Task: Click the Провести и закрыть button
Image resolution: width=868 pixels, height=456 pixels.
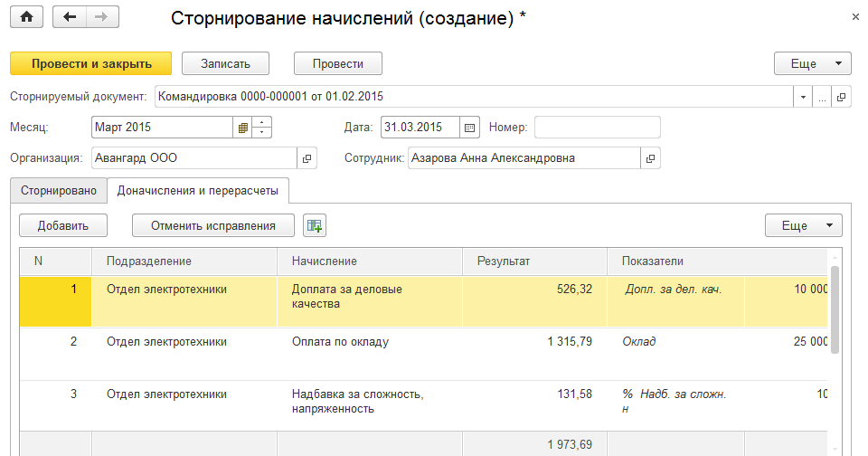Action: (90, 63)
